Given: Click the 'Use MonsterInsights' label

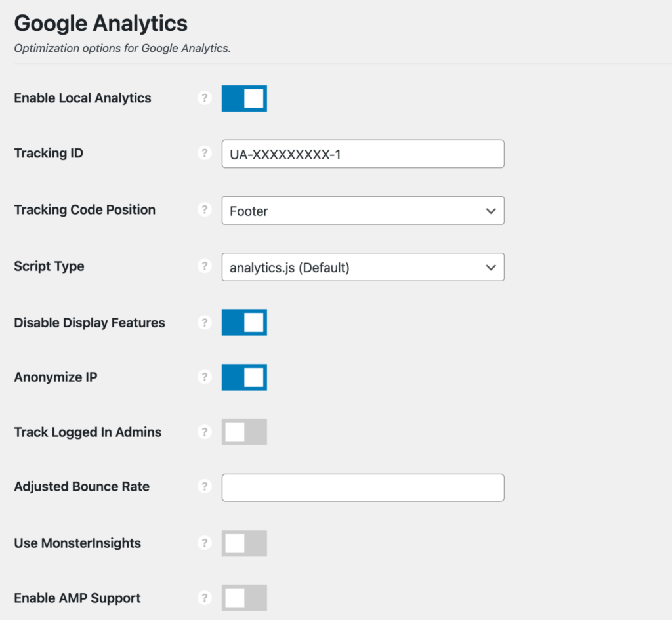Looking at the screenshot, I should [x=77, y=543].
